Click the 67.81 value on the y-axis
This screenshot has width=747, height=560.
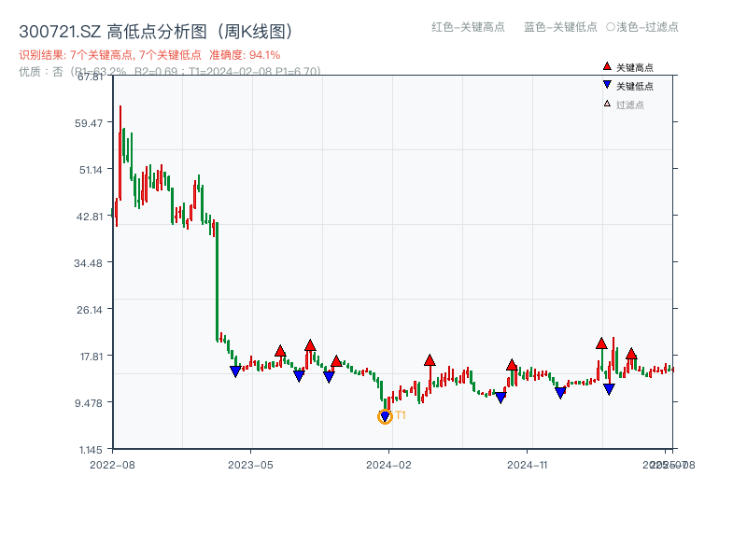tap(90, 78)
